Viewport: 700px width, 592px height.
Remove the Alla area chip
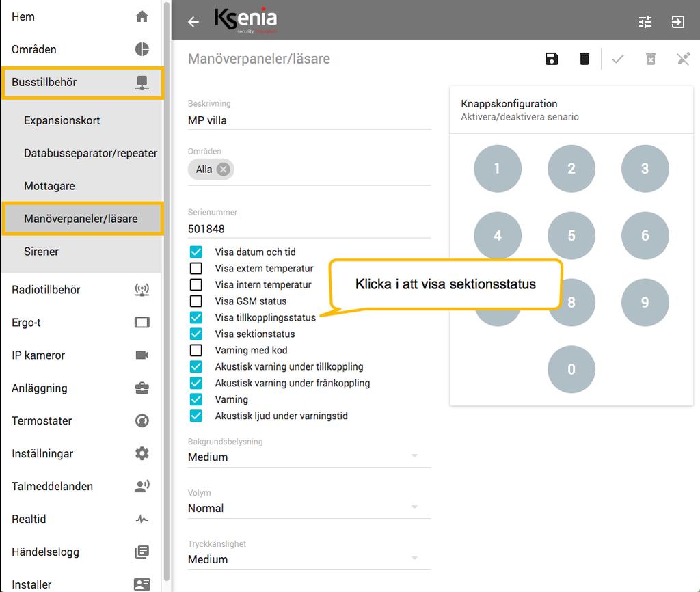coord(224,170)
